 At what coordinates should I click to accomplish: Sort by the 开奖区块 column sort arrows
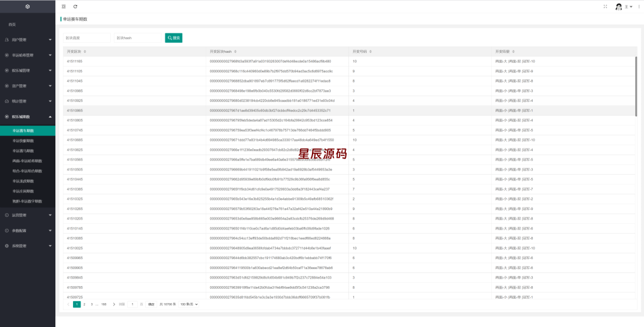click(85, 52)
